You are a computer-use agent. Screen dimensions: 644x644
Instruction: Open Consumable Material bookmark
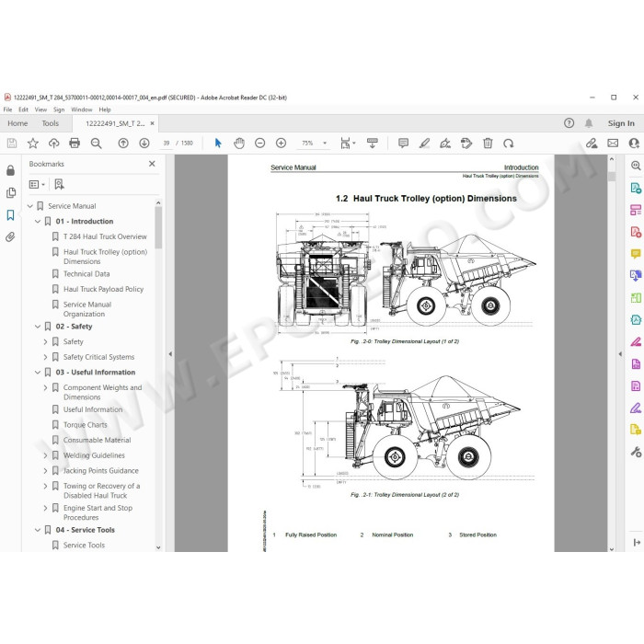click(98, 440)
